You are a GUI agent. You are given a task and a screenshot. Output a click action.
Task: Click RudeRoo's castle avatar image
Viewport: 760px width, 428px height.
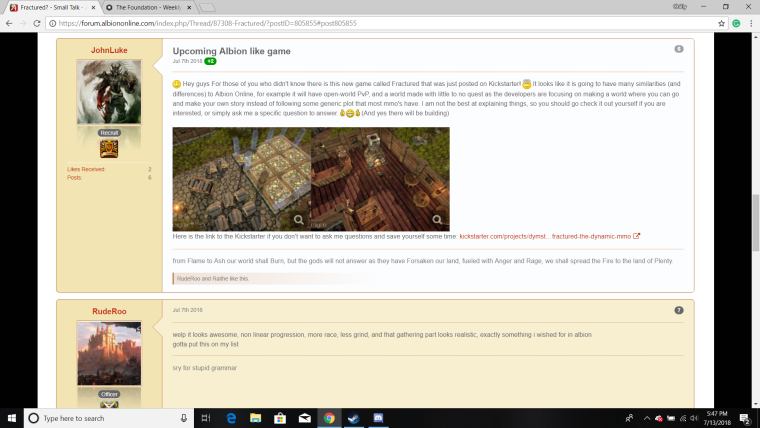(109, 353)
